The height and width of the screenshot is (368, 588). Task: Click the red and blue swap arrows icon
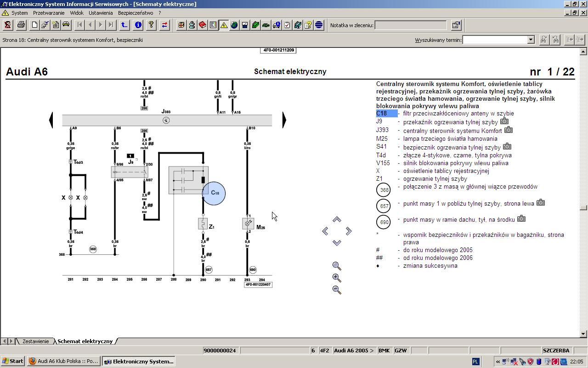tap(164, 25)
